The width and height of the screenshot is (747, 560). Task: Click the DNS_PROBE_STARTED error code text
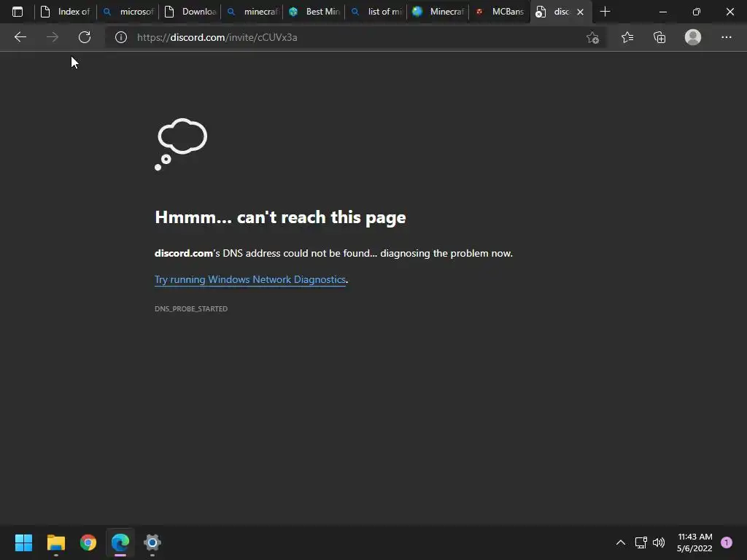click(x=191, y=308)
